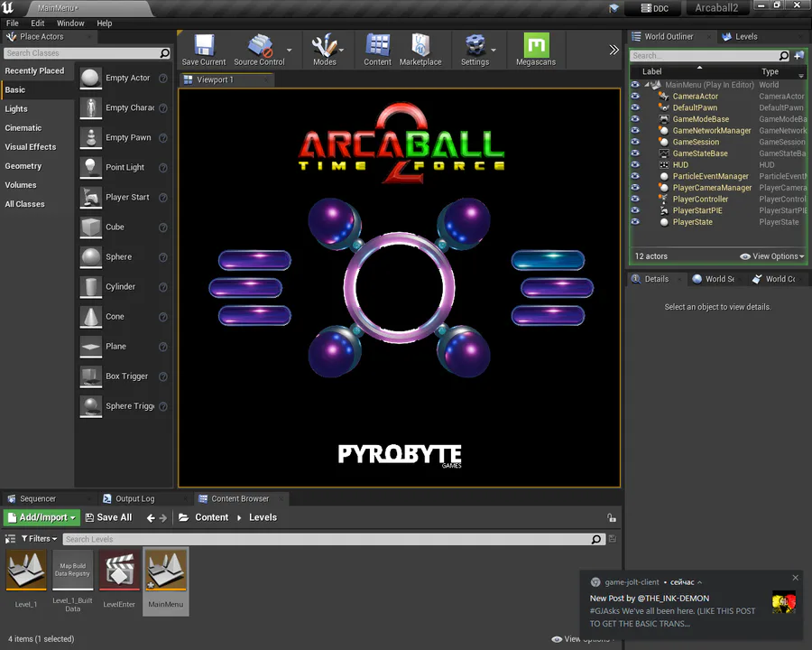The image size is (812, 650).
Task: Click the Search Classes field
Action: 87,53
